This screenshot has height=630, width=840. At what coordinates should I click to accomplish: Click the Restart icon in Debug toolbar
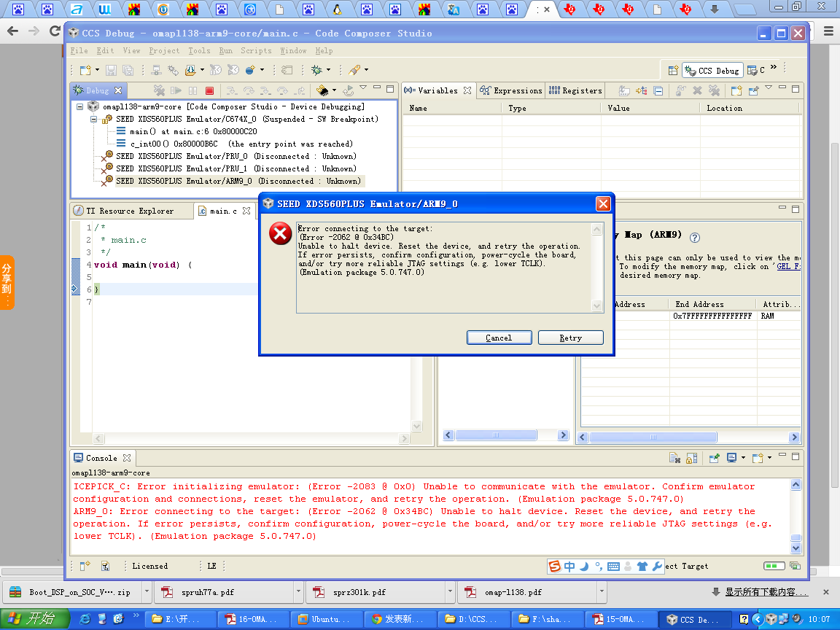(349, 90)
